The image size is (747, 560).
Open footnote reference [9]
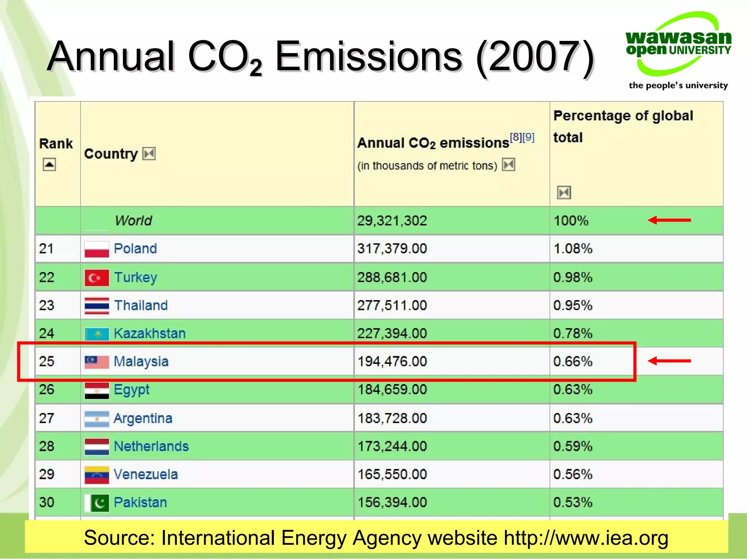(529, 137)
